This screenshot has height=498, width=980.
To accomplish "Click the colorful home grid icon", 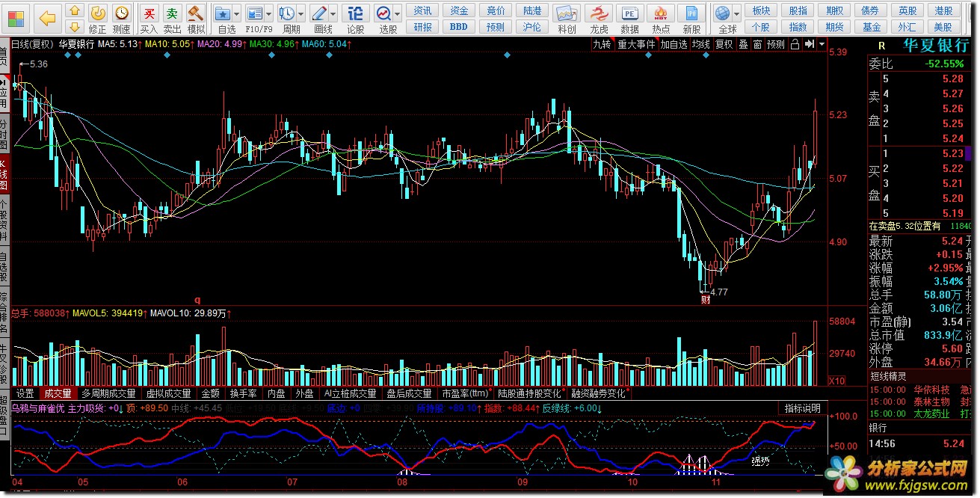I will (x=16, y=17).
